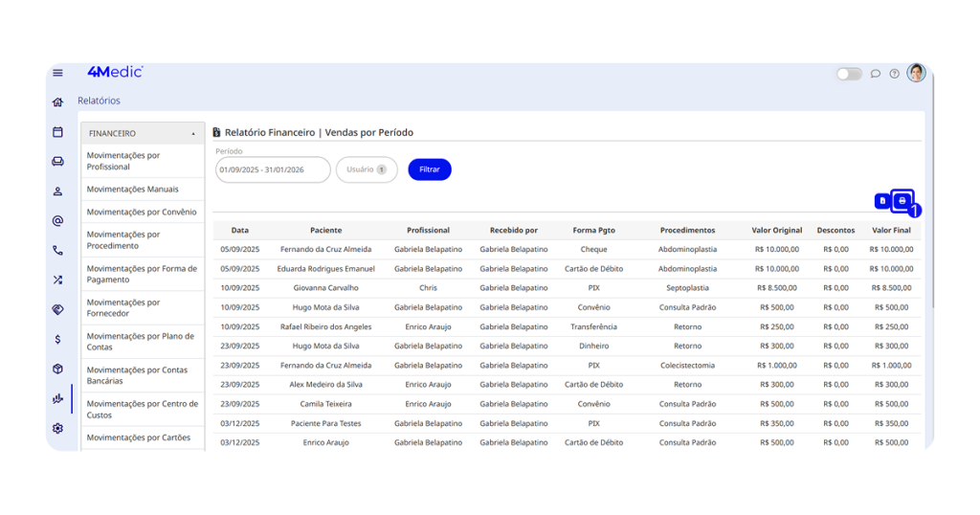Open the hamburger menu icon
This screenshot has width=980, height=515.
coord(57,73)
